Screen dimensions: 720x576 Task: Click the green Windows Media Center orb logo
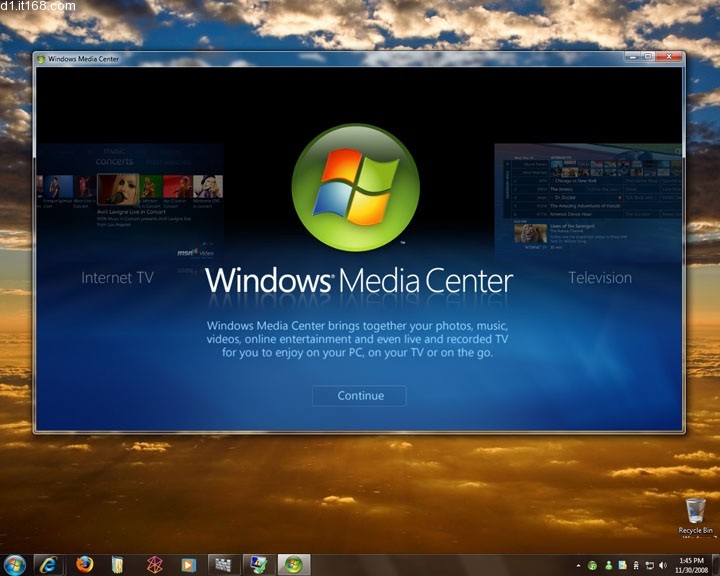[355, 187]
